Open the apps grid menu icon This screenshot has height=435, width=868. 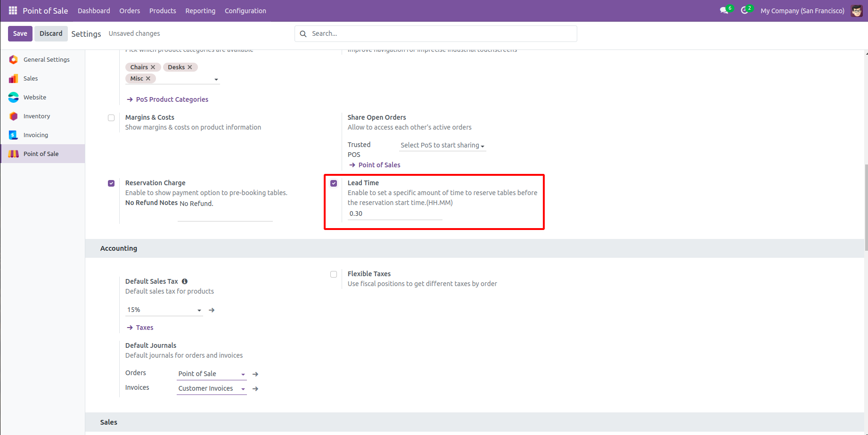click(13, 10)
